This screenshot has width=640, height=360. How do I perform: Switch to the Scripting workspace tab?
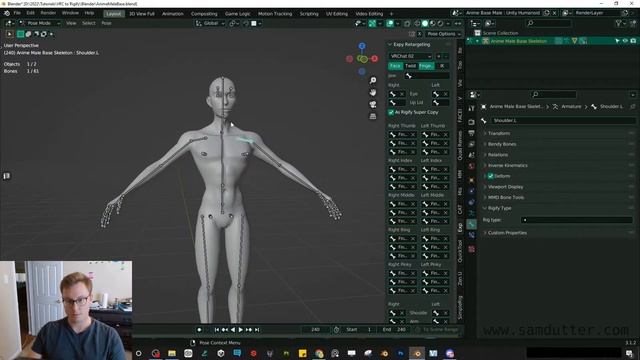pos(309,14)
